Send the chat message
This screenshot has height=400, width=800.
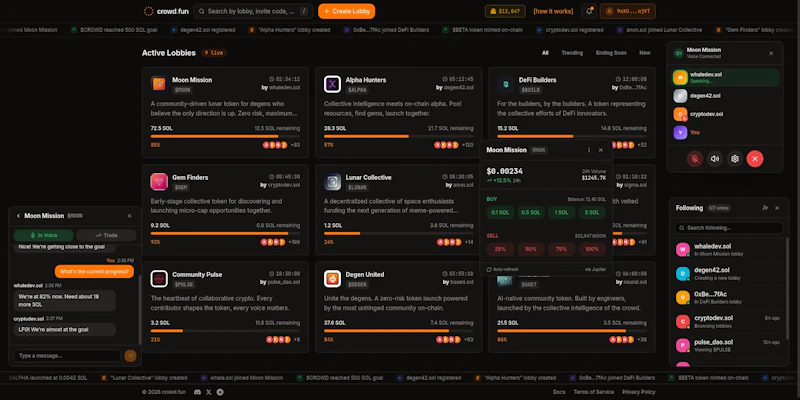click(130, 356)
